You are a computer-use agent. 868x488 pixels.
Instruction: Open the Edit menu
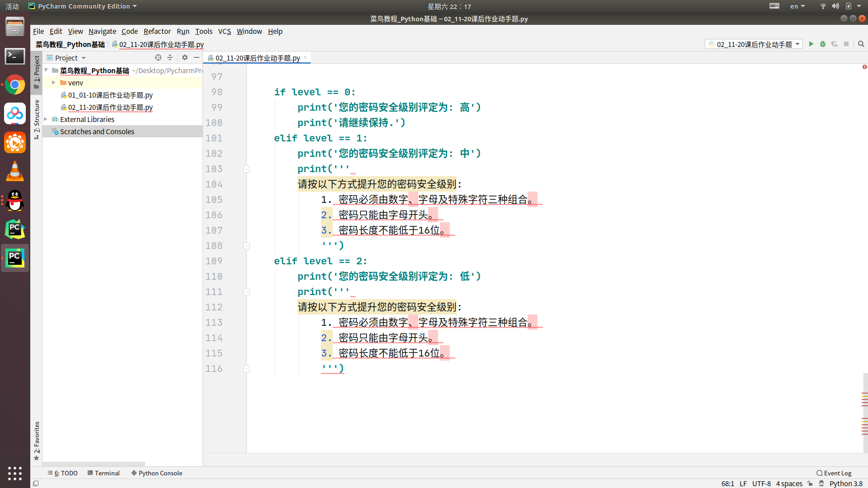(56, 31)
